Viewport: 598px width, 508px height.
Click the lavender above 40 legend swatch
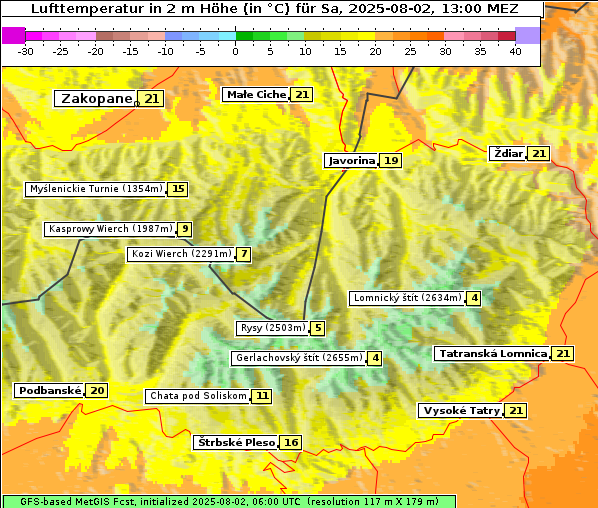click(527, 36)
